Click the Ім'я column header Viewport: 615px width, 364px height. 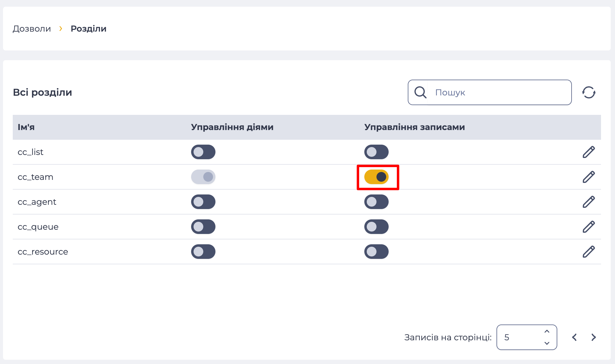(x=26, y=127)
